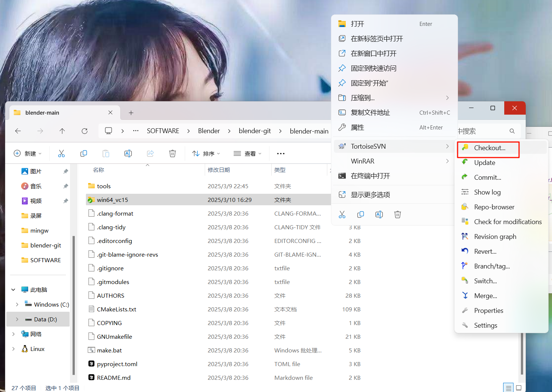
Task: Expand the TortoiseSVN submenu arrow
Action: click(447, 146)
